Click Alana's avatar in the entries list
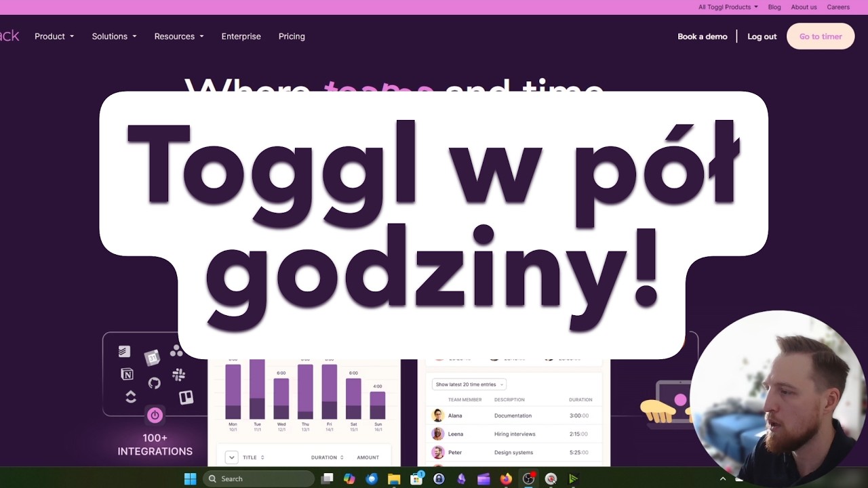 coord(438,415)
